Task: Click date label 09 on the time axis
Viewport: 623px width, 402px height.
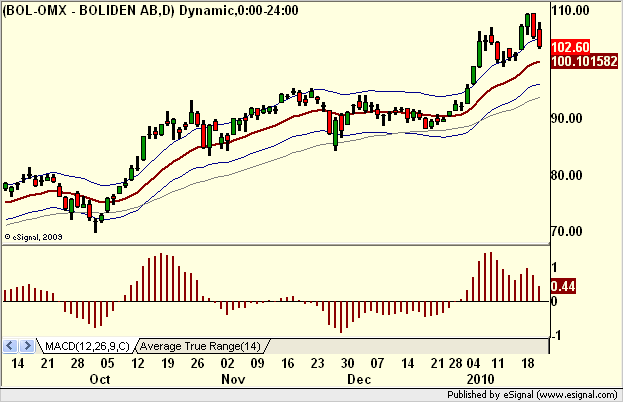Action: click(257, 363)
